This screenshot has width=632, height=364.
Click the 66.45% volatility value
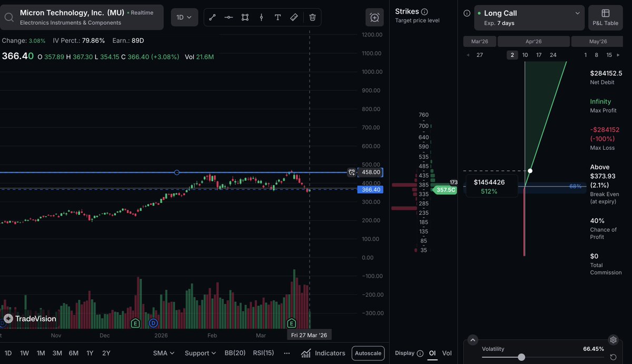pyautogui.click(x=594, y=349)
